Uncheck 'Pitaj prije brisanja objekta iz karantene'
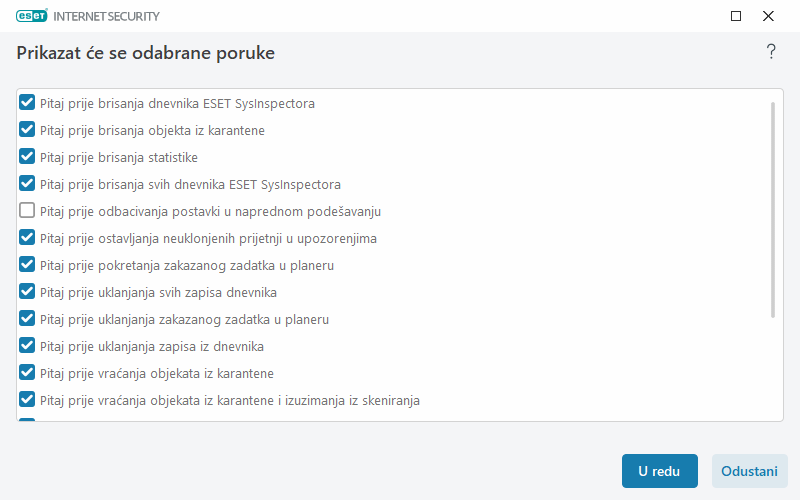The image size is (800, 500). (x=28, y=130)
